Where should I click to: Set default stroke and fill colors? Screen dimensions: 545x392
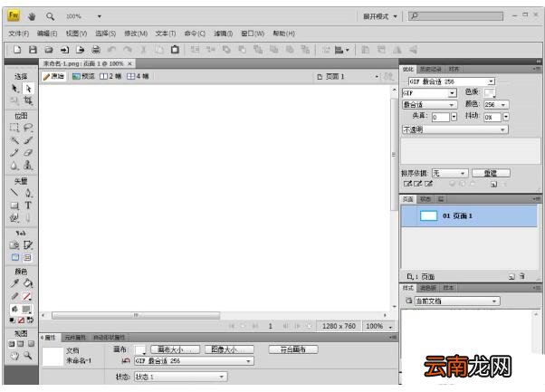tap(12, 320)
